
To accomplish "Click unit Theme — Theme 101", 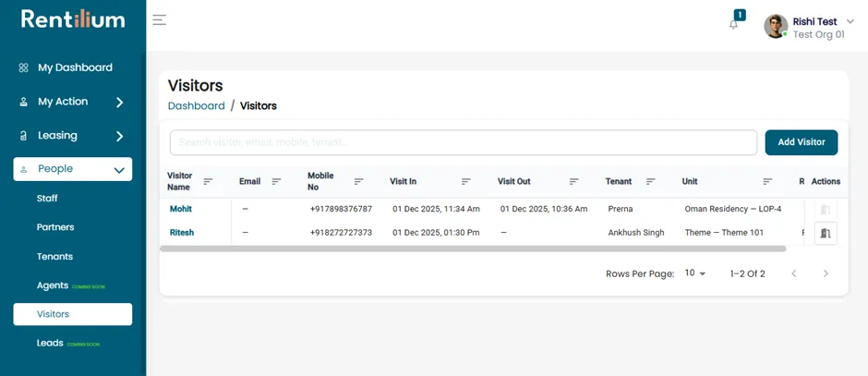I will click(724, 233).
